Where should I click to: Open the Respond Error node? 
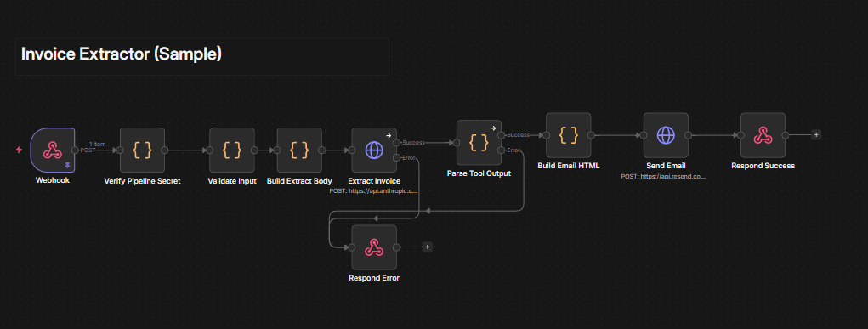(374, 247)
